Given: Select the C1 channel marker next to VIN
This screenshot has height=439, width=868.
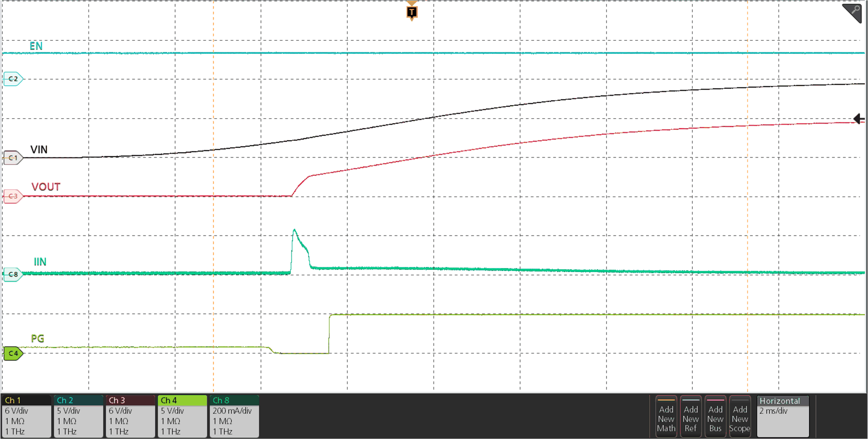Looking at the screenshot, I should [x=13, y=158].
